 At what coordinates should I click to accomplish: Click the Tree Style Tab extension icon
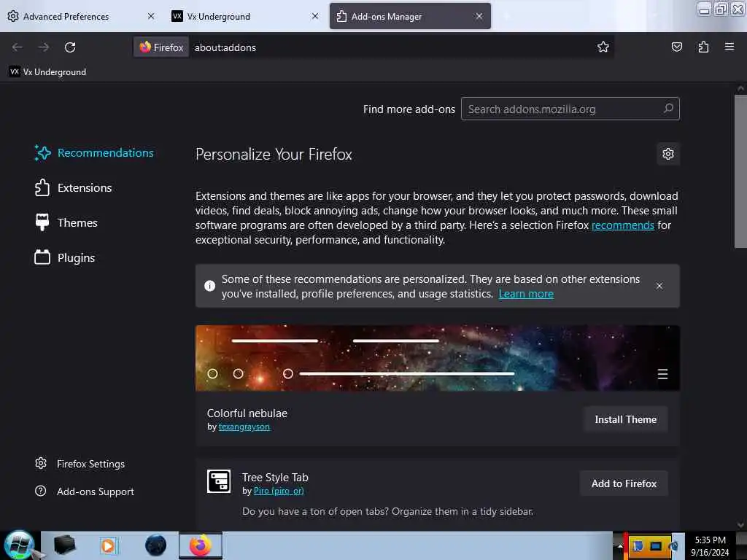(219, 481)
